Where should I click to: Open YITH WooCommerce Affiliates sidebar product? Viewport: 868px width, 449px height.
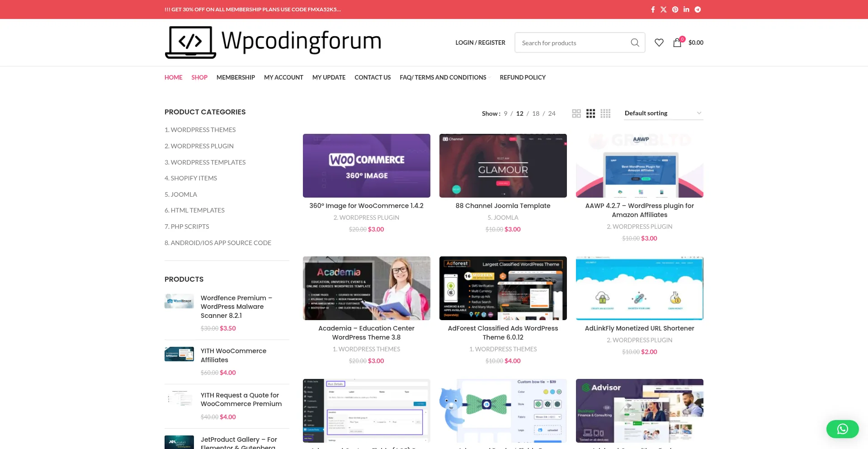pos(234,355)
